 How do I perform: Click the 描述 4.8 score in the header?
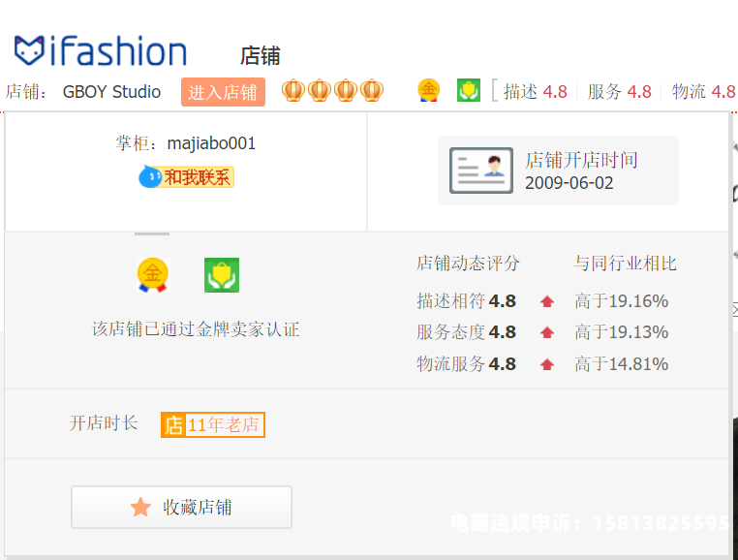pyautogui.click(x=536, y=92)
